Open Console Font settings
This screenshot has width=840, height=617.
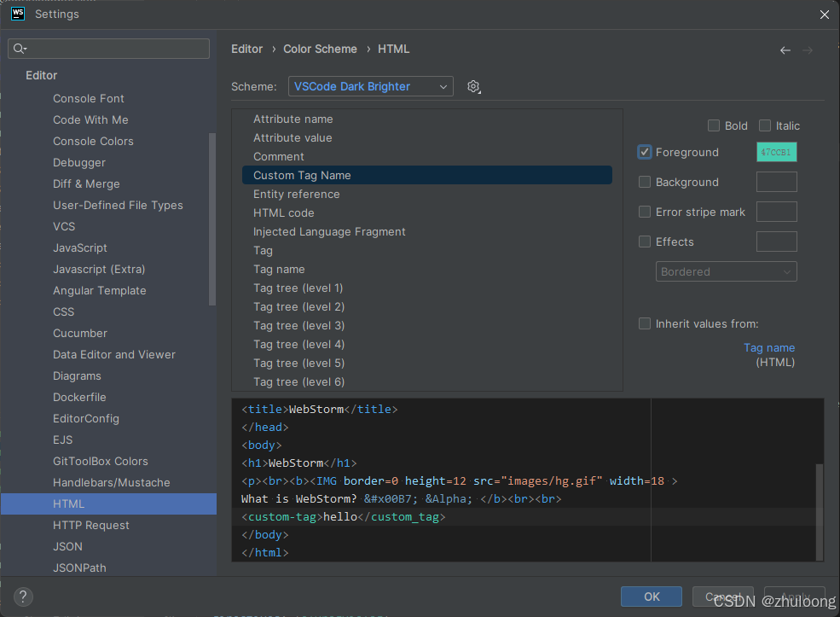click(89, 99)
